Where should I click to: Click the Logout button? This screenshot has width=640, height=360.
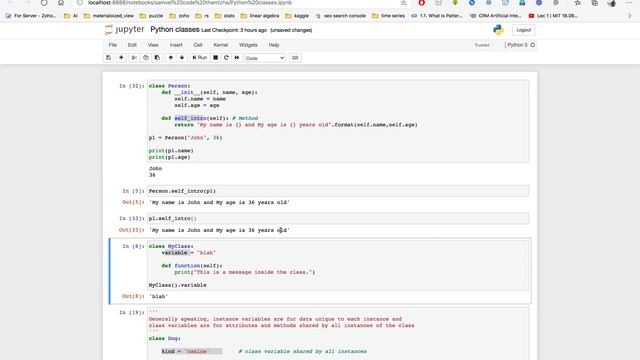[x=523, y=30]
